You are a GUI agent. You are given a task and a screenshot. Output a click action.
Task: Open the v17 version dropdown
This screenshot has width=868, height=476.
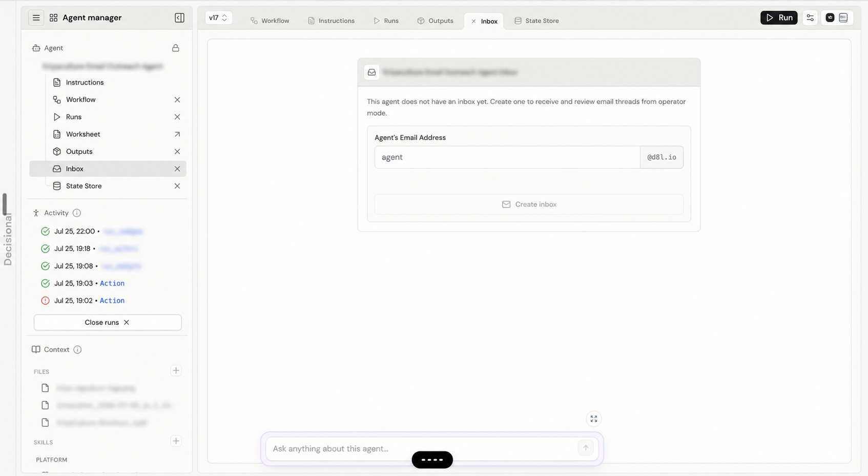point(218,17)
